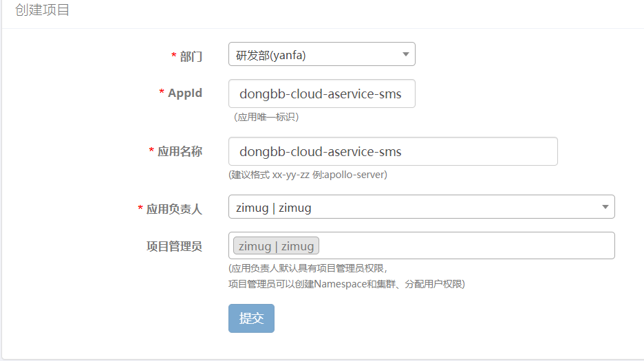Click the arrow of the 研发部(yanfa) select
644x361 pixels.
tap(405, 54)
